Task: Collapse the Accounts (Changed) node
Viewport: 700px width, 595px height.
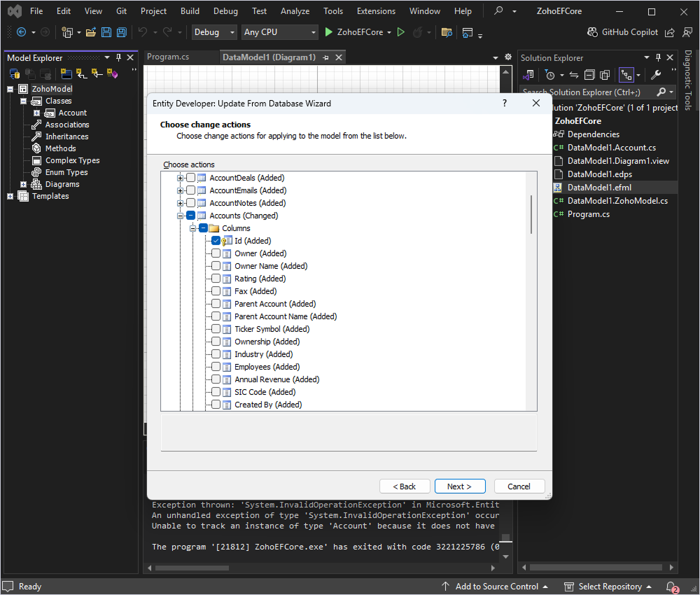Action: [181, 215]
